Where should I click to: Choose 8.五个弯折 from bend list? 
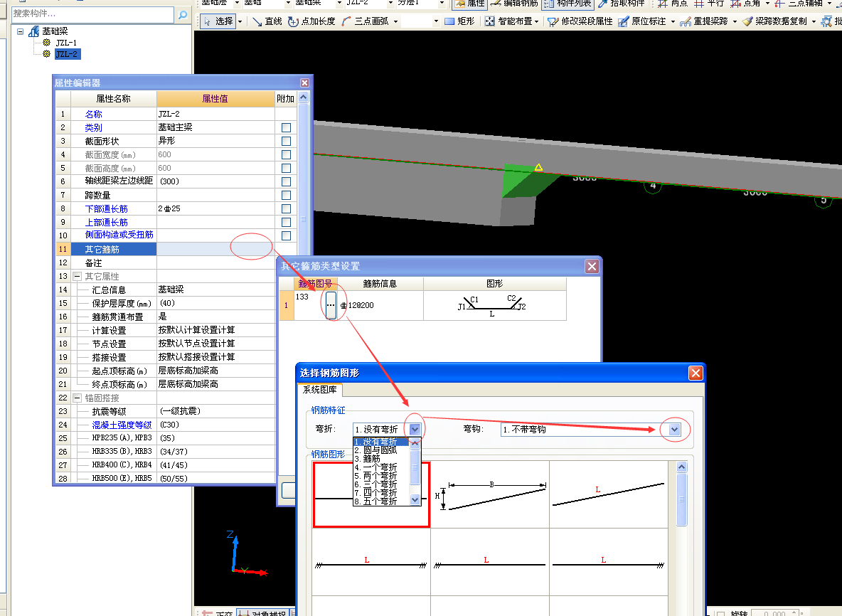click(x=381, y=501)
